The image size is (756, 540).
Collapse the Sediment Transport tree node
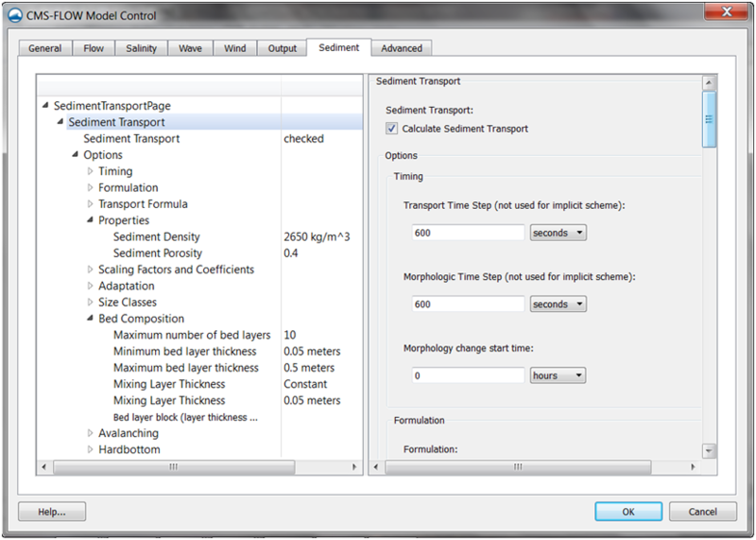pos(60,122)
